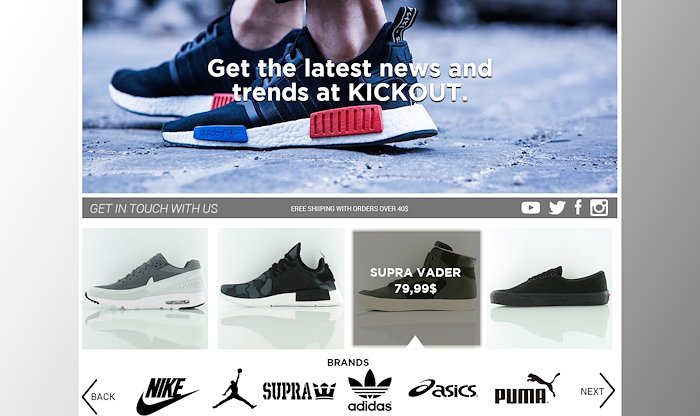700x416 pixels.
Task: Open the YouTube social icon
Action: 530,208
